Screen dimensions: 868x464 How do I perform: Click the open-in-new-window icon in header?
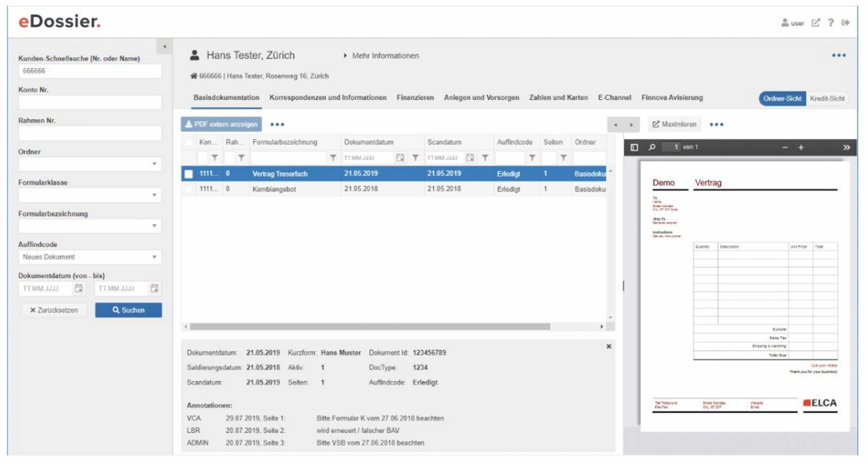click(x=815, y=23)
